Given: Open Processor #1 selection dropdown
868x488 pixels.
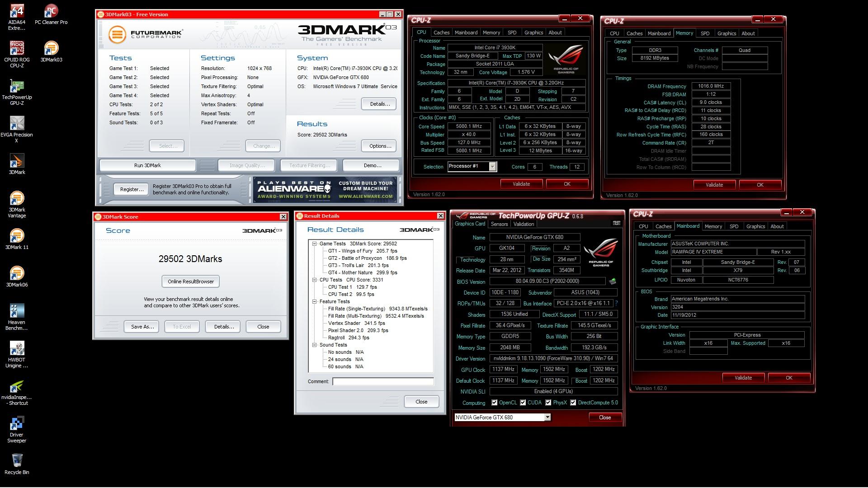Looking at the screenshot, I should 492,167.
